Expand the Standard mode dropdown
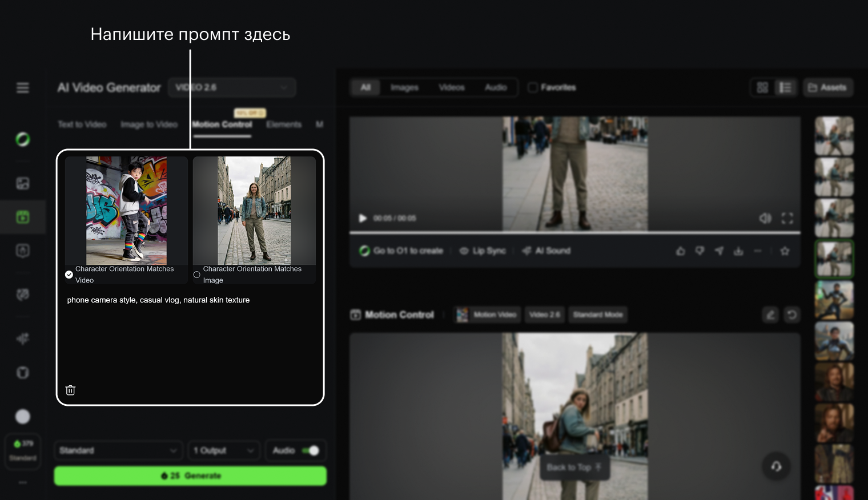Viewport: 868px width, 500px height. click(118, 450)
